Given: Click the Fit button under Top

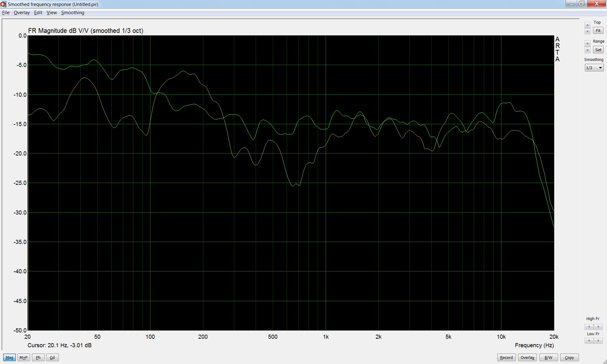Looking at the screenshot, I should [x=598, y=31].
